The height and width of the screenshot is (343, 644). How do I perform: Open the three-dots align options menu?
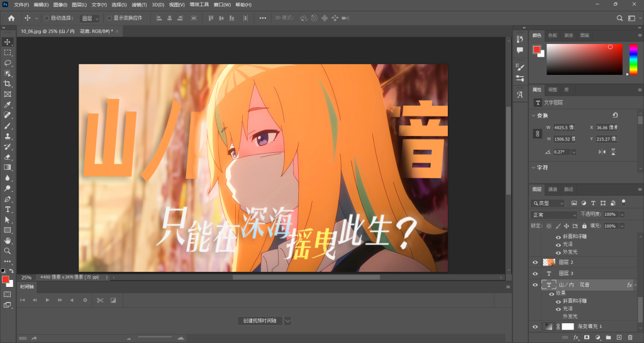[x=263, y=18]
